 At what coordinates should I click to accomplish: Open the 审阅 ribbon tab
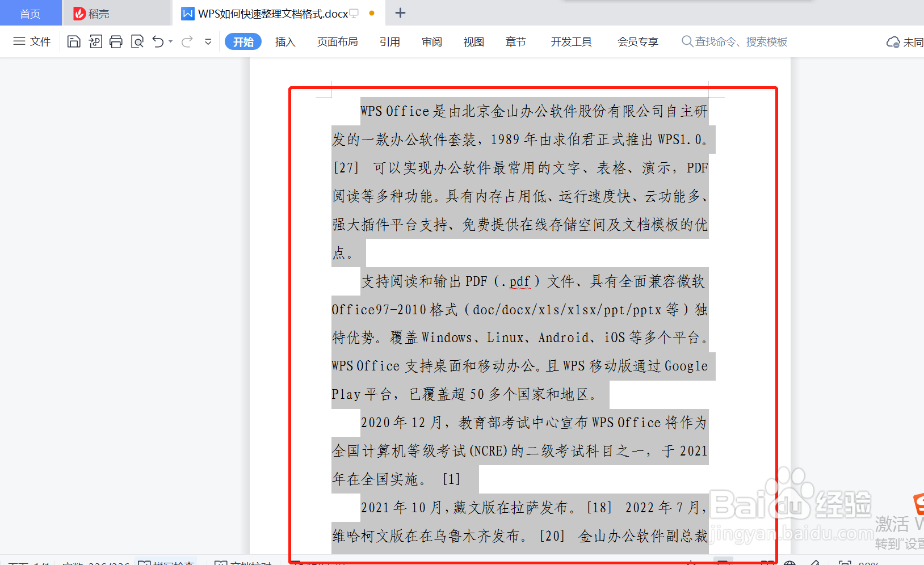pyautogui.click(x=431, y=41)
